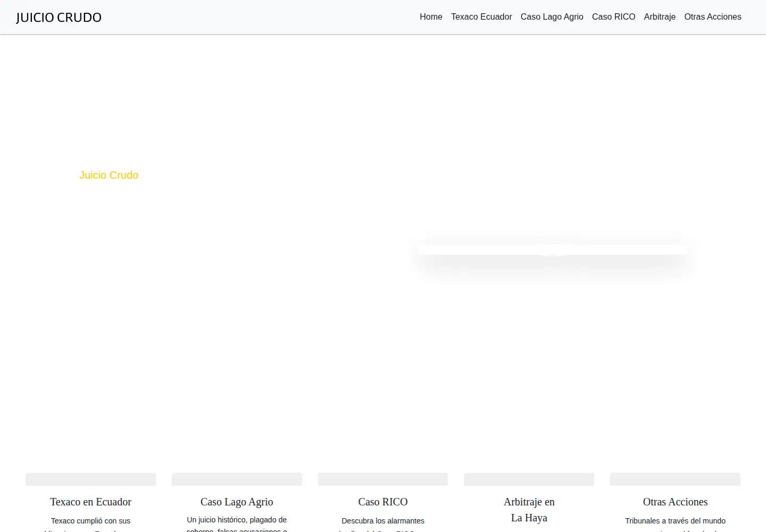Open the Otras Acciones card heading
The image size is (766, 532).
tap(675, 502)
